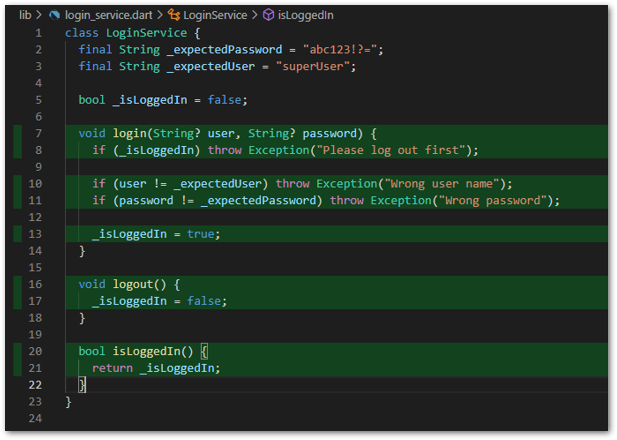Select LoginService in the breadcrumb

[x=215, y=15]
